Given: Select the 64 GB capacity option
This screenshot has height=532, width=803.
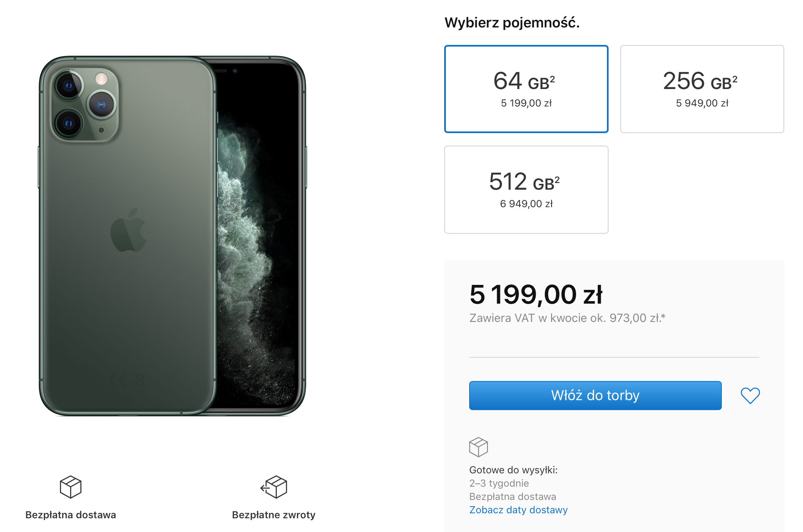Looking at the screenshot, I should 526,89.
